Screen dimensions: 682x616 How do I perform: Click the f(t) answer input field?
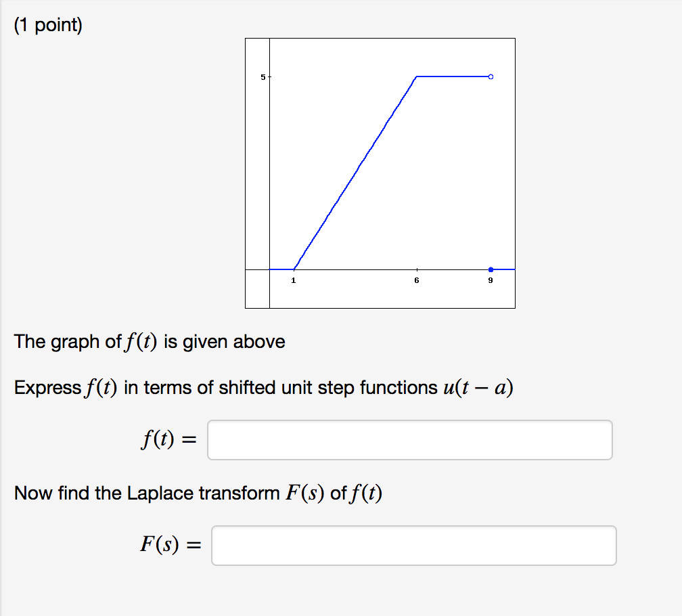(410, 440)
